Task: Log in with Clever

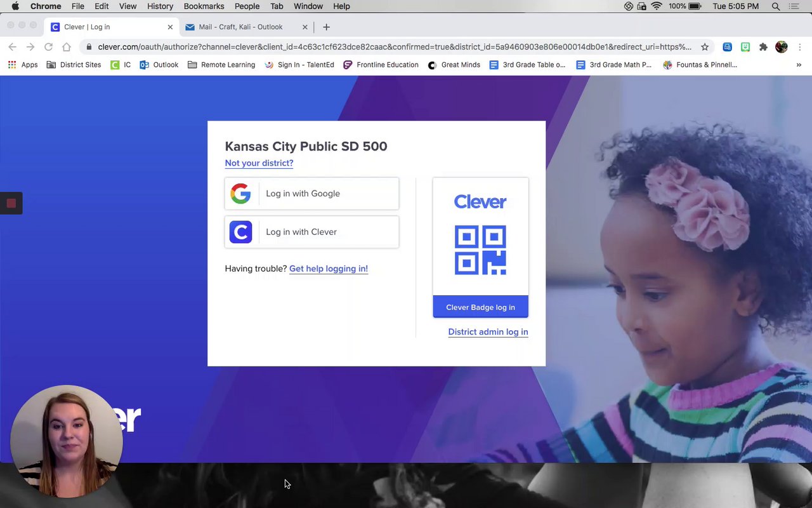Action: [311, 232]
